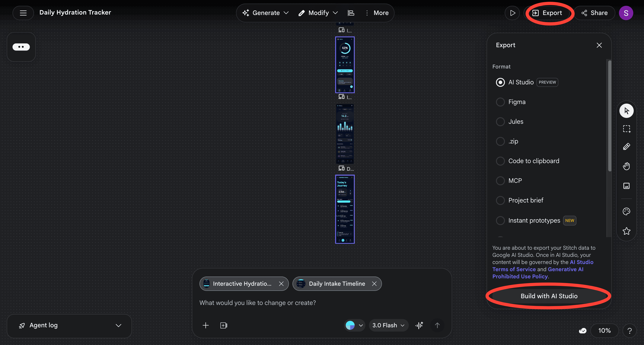Click Build with AI Studio button
The width and height of the screenshot is (644, 345).
click(x=549, y=296)
